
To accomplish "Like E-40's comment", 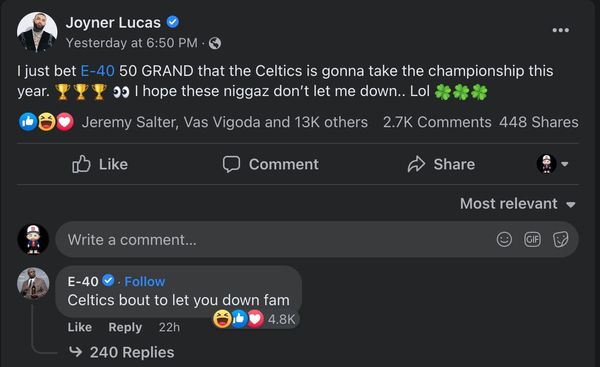I will (80, 327).
